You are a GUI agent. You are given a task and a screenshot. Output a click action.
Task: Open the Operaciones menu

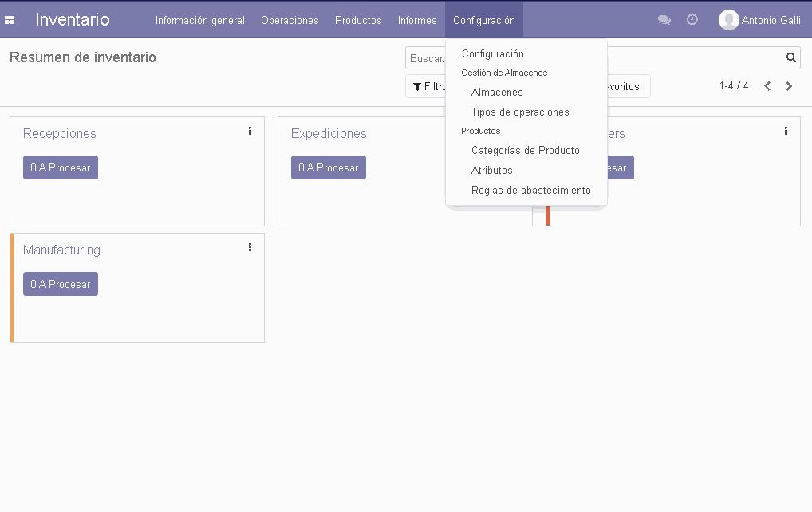tap(290, 20)
